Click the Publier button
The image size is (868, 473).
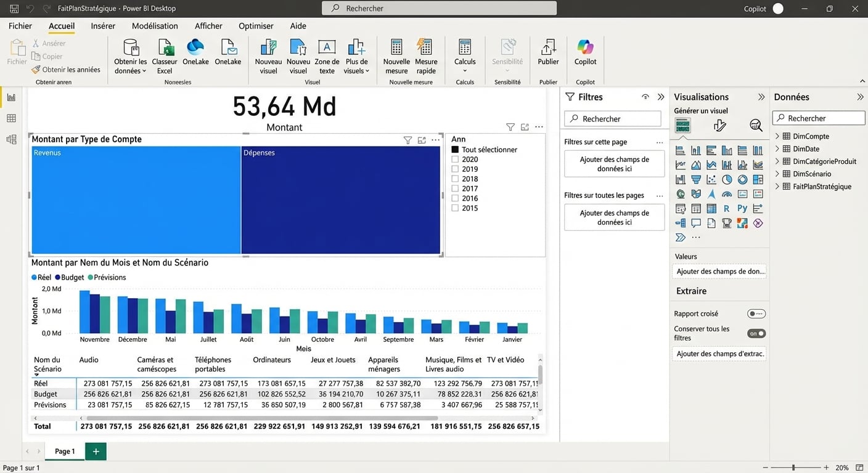point(547,55)
